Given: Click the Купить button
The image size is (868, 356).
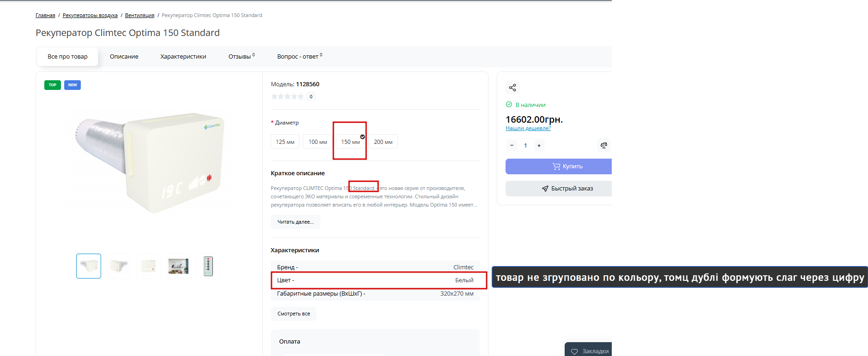Looking at the screenshot, I should click(559, 166).
